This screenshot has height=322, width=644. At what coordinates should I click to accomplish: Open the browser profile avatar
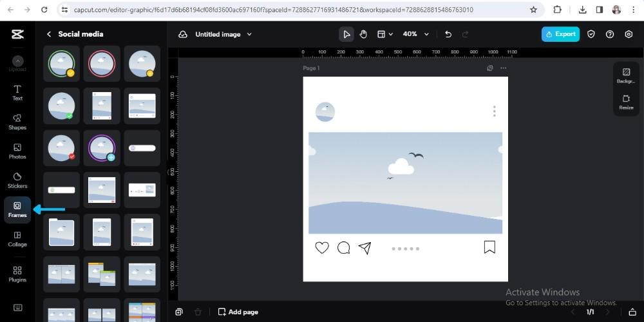pyautogui.click(x=616, y=10)
